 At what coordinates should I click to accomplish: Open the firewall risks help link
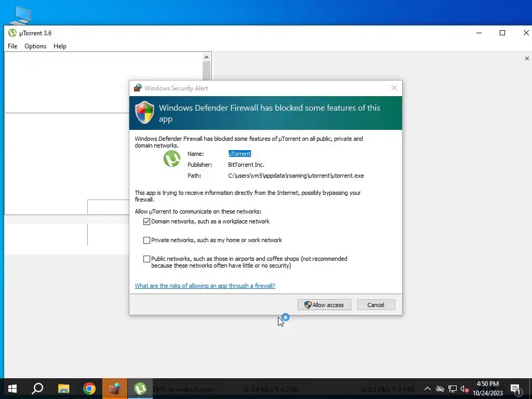(x=205, y=286)
